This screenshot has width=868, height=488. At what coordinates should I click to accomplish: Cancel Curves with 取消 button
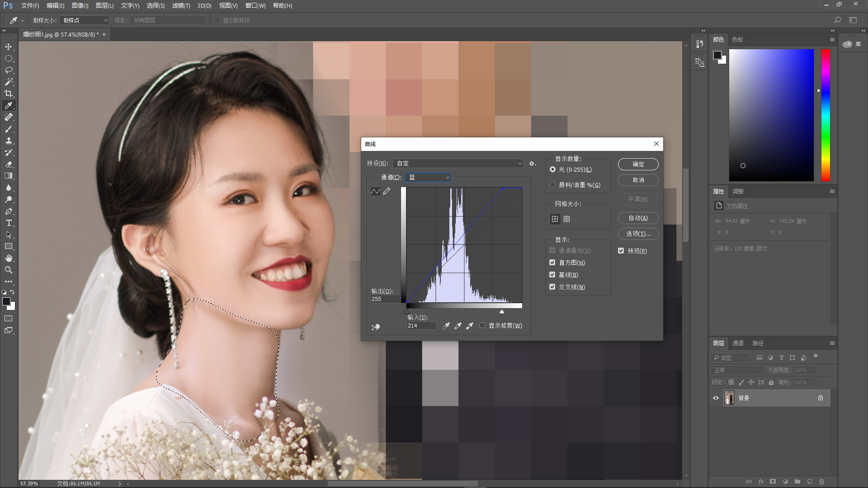tap(638, 180)
